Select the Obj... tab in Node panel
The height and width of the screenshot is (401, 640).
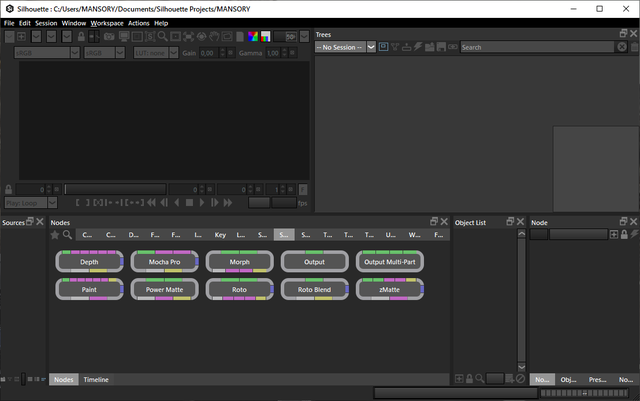point(568,379)
